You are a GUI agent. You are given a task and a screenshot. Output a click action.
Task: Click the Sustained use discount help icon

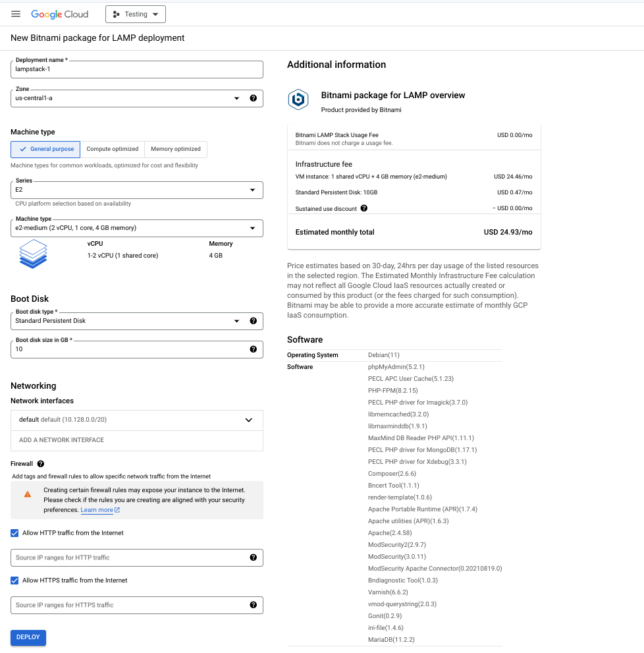click(x=364, y=208)
